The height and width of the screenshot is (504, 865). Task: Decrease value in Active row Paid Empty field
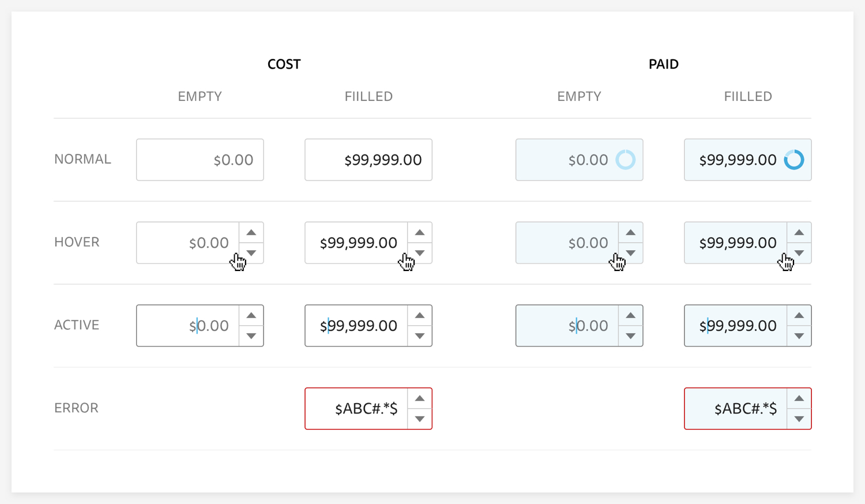click(x=631, y=336)
